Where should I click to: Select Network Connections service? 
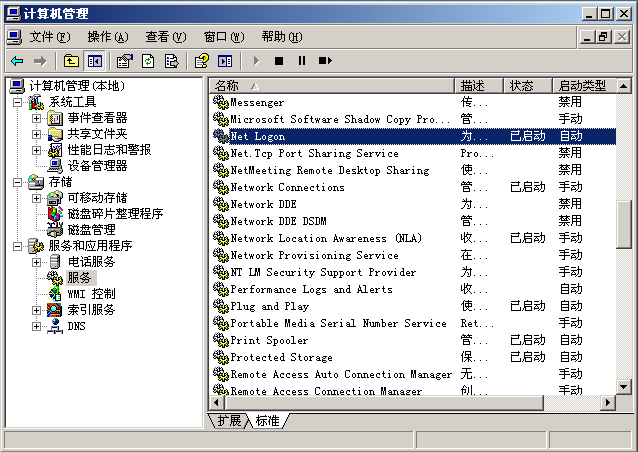pyautogui.click(x=413, y=187)
